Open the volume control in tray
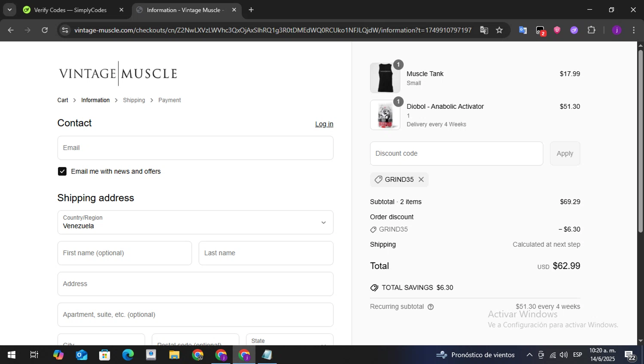 (x=564, y=355)
